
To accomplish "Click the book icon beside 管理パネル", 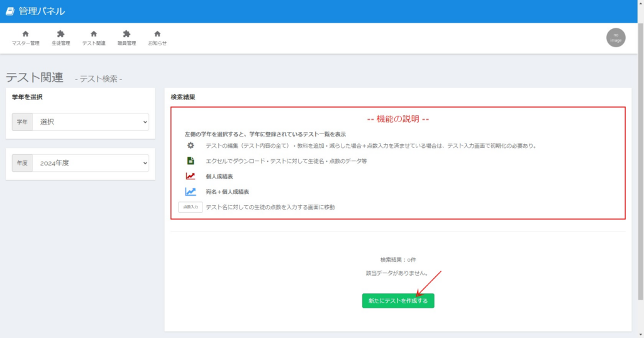I will coord(10,11).
